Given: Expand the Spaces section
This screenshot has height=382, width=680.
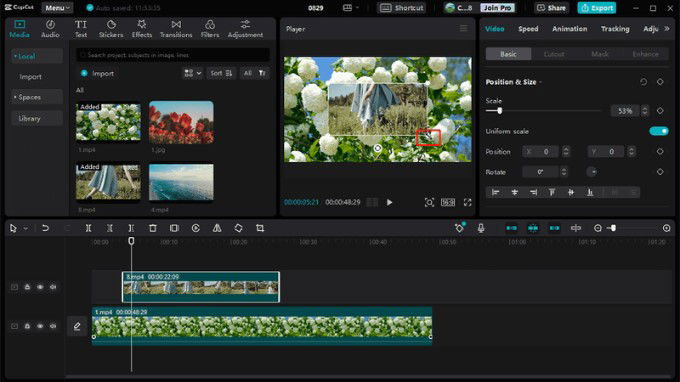Looking at the screenshot, I should (36, 97).
